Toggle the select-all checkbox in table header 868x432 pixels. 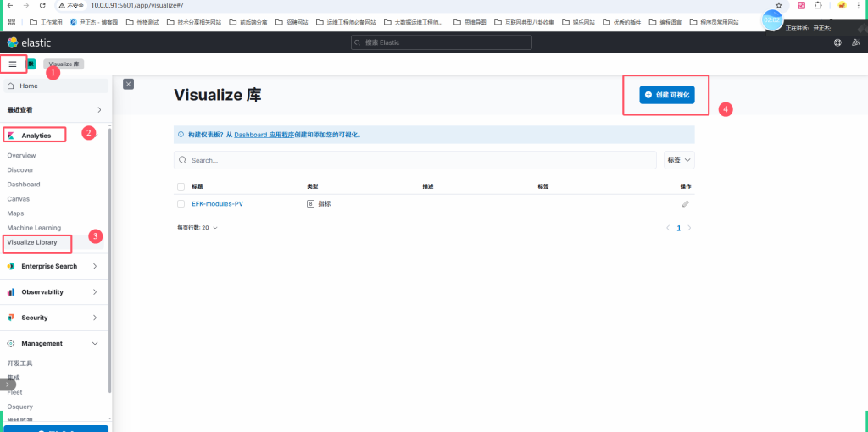coord(181,186)
